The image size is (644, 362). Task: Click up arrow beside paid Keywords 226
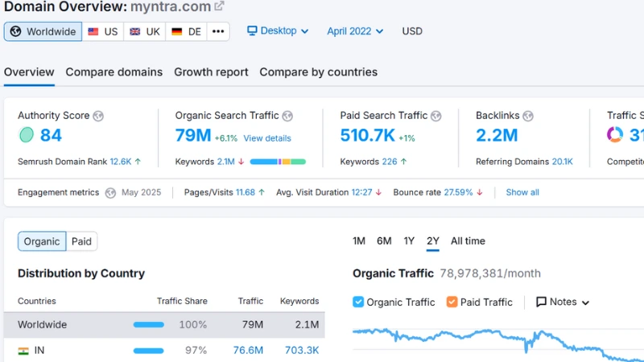404,162
